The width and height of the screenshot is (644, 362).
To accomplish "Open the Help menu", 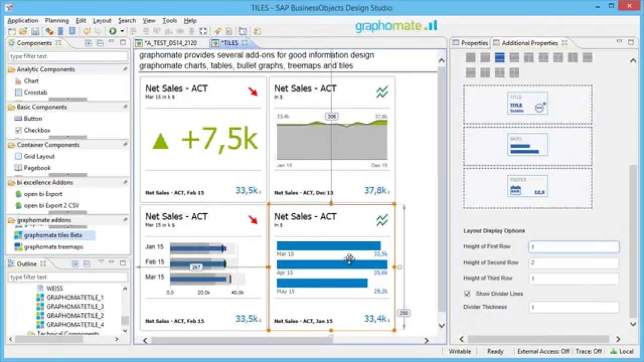I will pos(190,21).
